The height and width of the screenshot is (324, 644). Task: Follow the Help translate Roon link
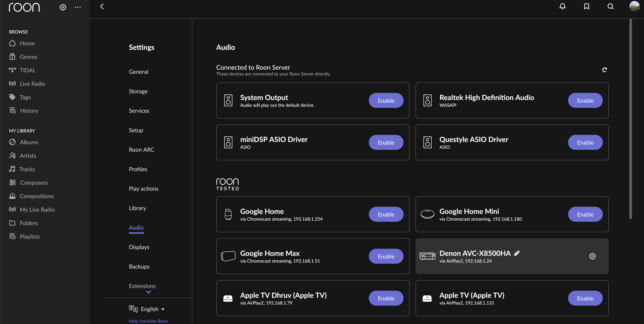click(148, 321)
